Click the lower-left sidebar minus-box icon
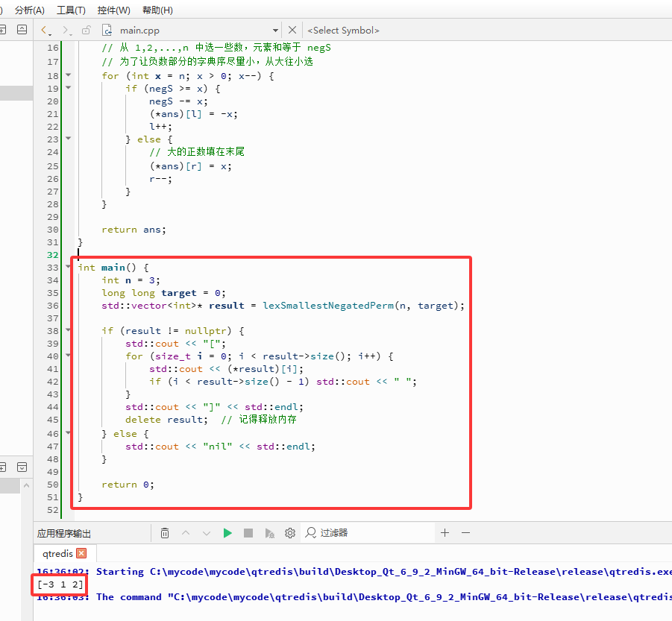Viewport: 672px width, 621px height. click(x=2, y=467)
